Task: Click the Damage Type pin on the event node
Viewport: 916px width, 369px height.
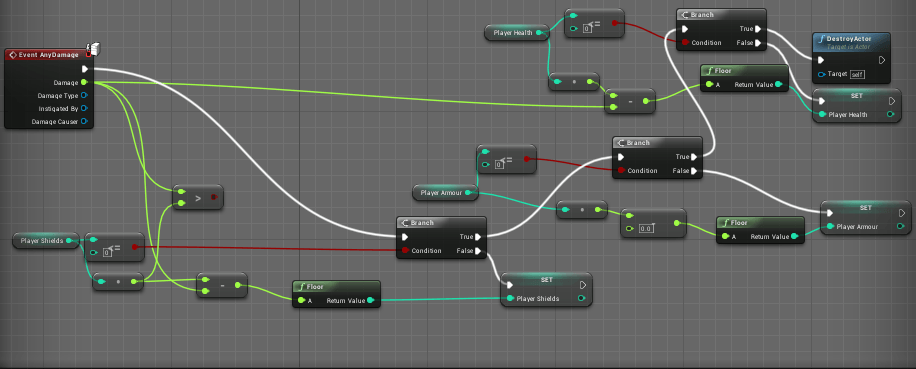Action: [x=84, y=95]
